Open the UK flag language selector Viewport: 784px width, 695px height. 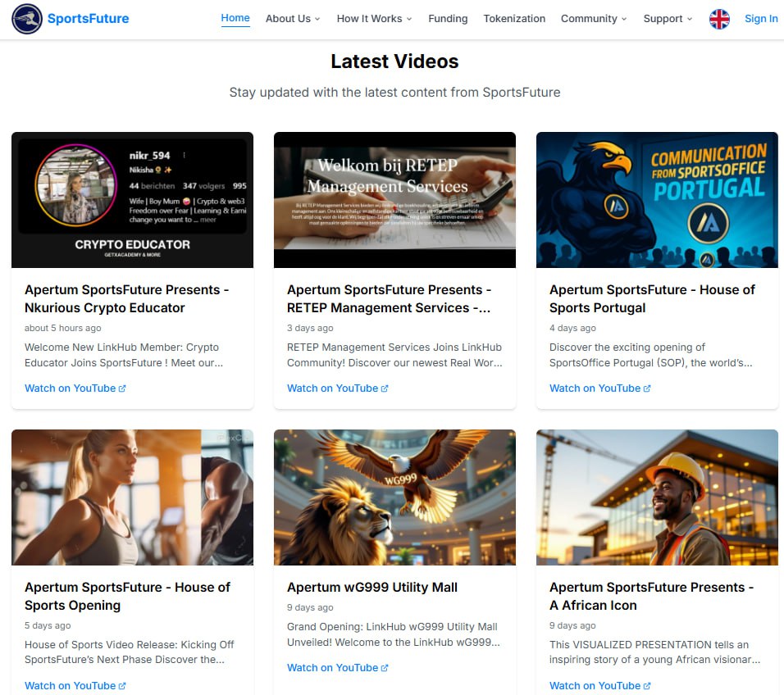point(718,19)
